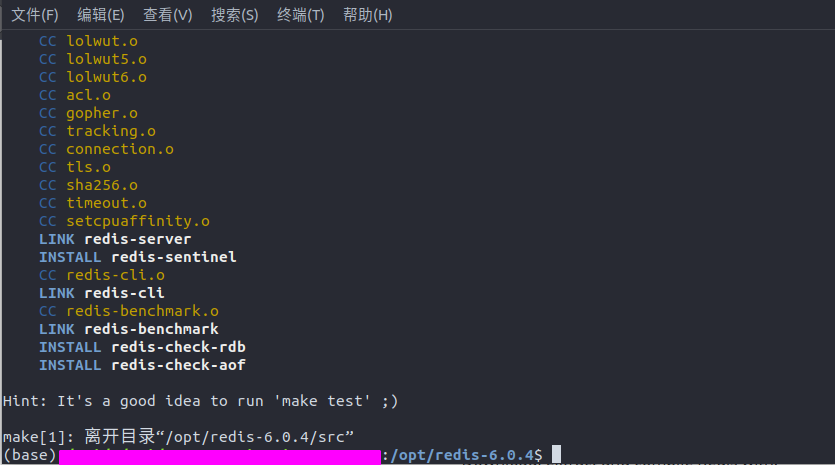Click the setcpuaffinity.o compile line
Image resolution: width=835 pixels, height=465 pixels.
(124, 221)
